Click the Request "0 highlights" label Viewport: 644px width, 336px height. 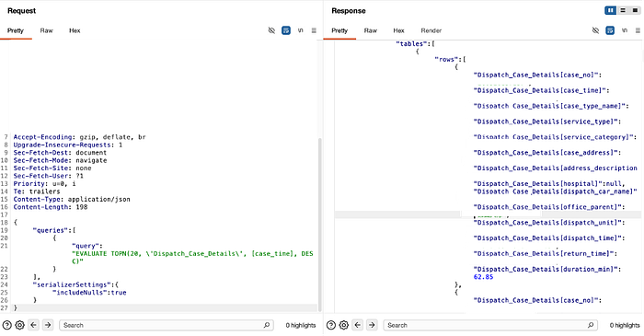point(301,325)
